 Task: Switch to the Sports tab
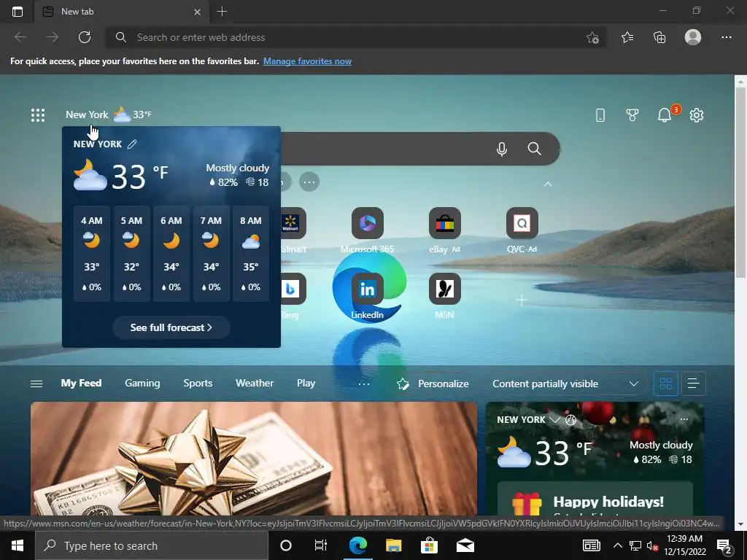coord(198,383)
